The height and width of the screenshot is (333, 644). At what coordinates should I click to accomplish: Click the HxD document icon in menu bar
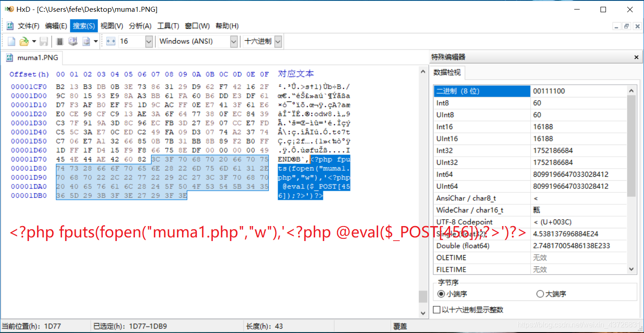pyautogui.click(x=10, y=26)
